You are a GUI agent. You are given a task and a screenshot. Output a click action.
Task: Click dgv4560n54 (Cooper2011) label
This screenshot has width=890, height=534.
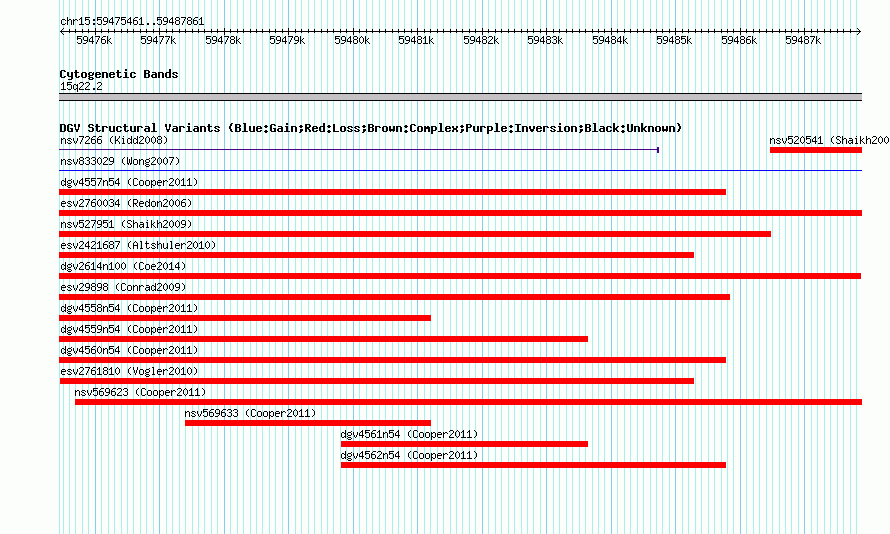129,350
